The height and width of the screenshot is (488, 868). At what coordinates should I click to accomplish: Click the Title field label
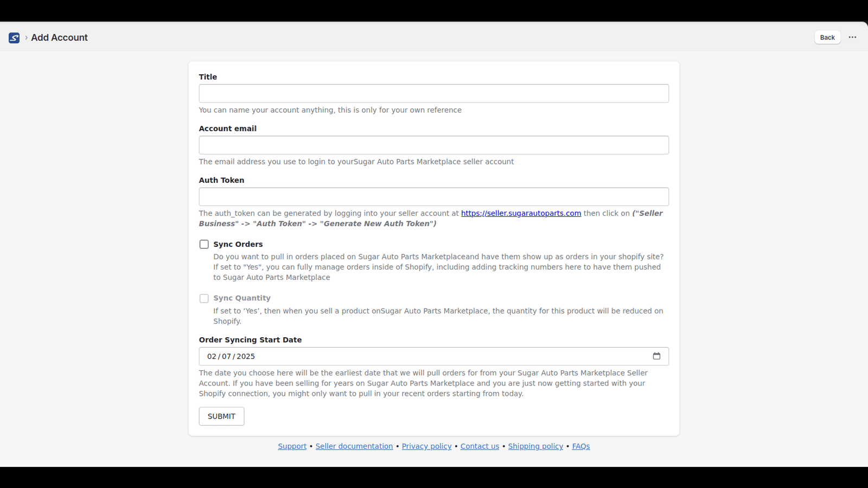point(208,77)
